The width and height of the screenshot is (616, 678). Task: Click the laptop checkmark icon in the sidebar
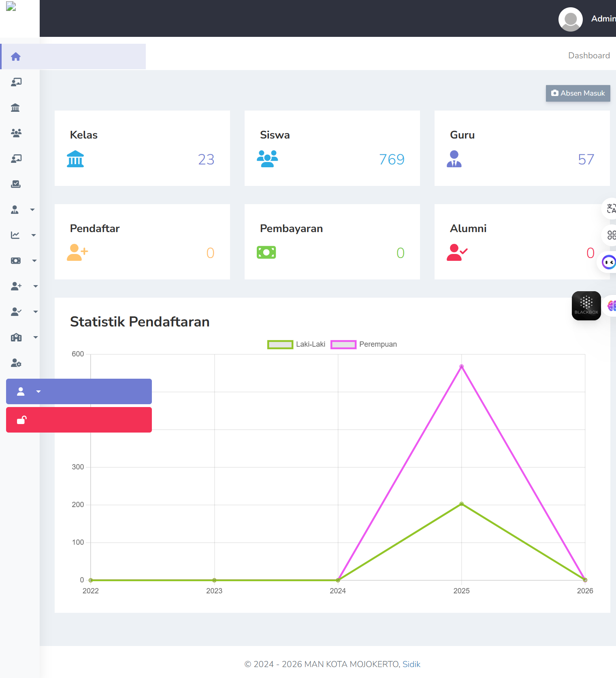[x=16, y=184]
